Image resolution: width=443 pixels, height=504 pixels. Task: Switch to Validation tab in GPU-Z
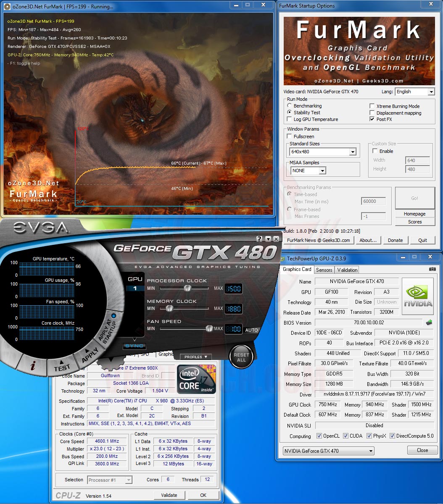[347, 270]
